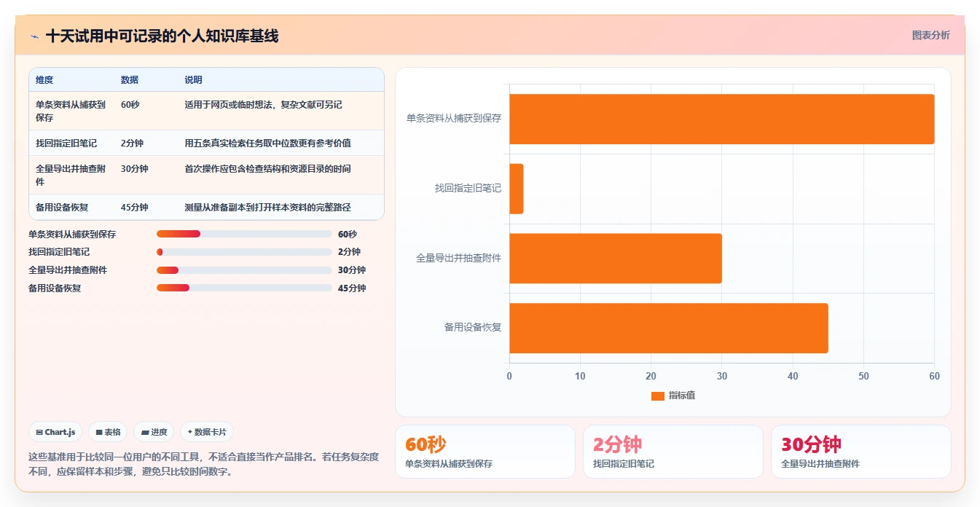980x507 pixels.
Task: Click the y-axis label 全量导出并抽查附件
Action: (458, 258)
